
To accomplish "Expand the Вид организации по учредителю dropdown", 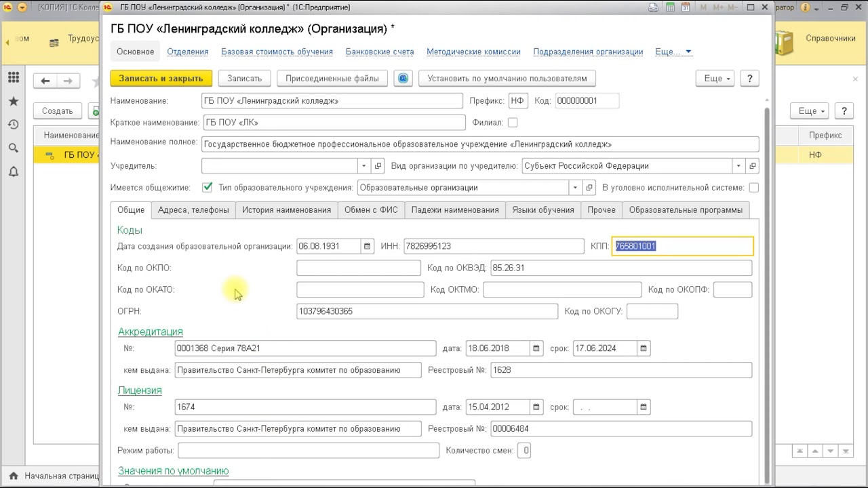I will point(738,166).
